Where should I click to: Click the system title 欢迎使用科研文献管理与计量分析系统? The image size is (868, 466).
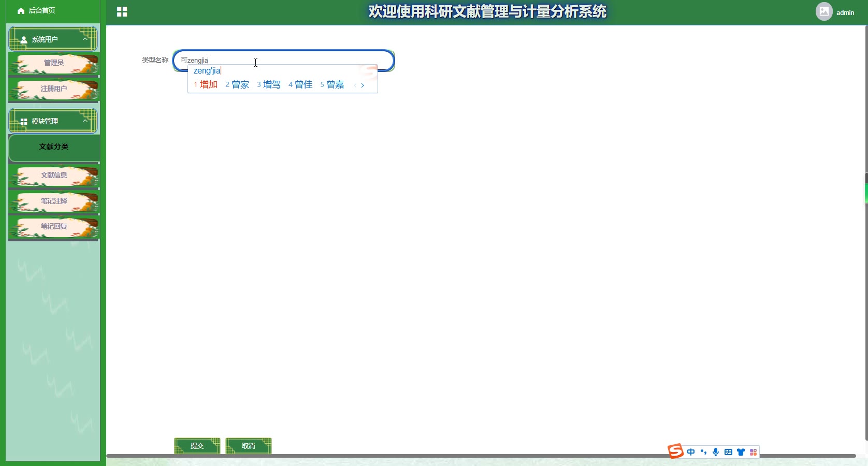point(487,11)
